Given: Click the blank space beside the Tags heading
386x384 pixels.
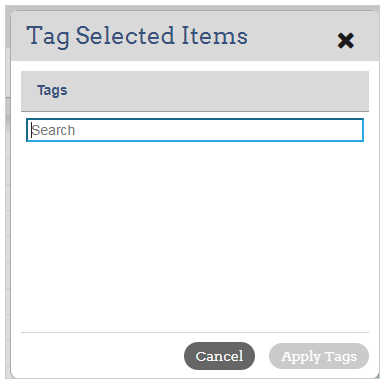Looking at the screenshot, I should click(217, 91).
